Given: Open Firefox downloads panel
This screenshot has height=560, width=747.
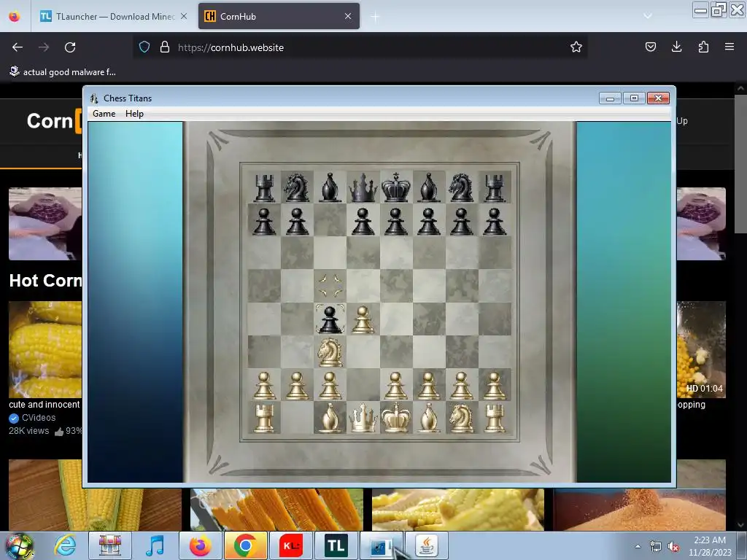Looking at the screenshot, I should (676, 47).
